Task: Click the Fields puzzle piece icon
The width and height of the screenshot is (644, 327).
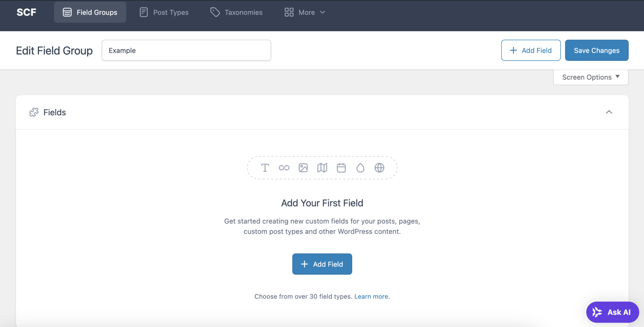Action: tap(33, 112)
